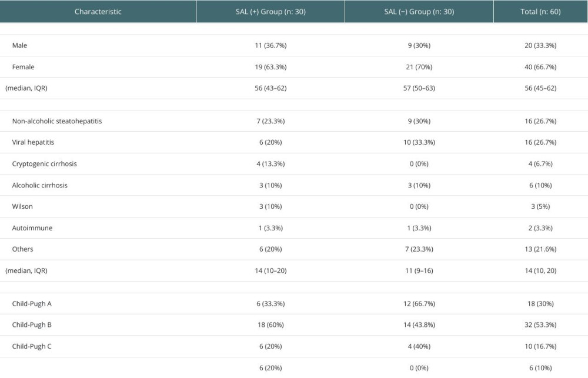Select the Alcoholic cirrhosis label
The image size is (588, 378).
pyautogui.click(x=40, y=185)
